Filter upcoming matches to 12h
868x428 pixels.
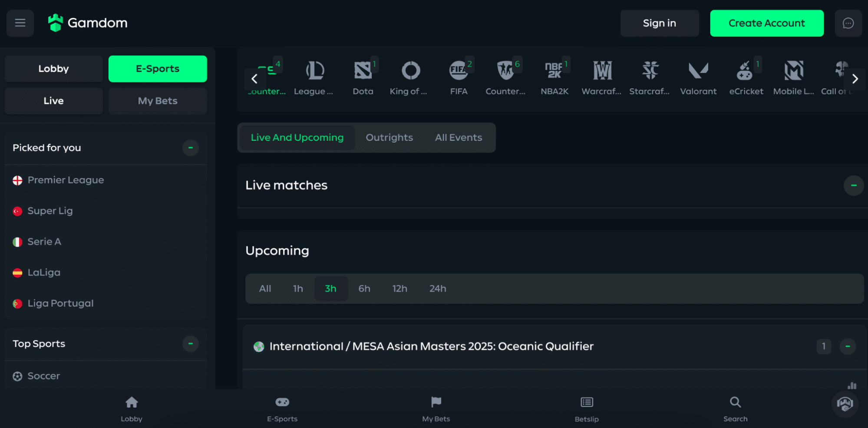point(399,289)
